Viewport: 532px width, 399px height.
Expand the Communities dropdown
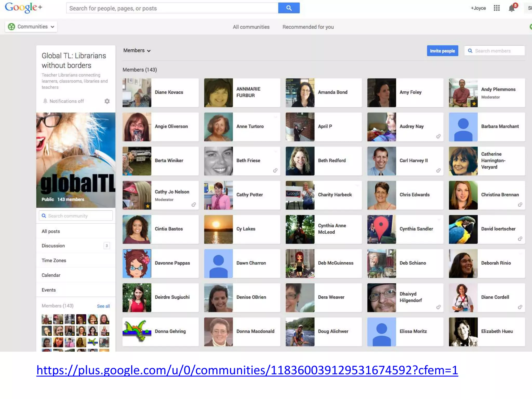[31, 27]
